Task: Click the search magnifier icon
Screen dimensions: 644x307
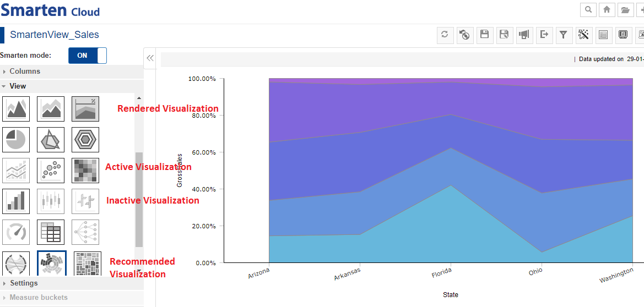Action: click(x=588, y=10)
